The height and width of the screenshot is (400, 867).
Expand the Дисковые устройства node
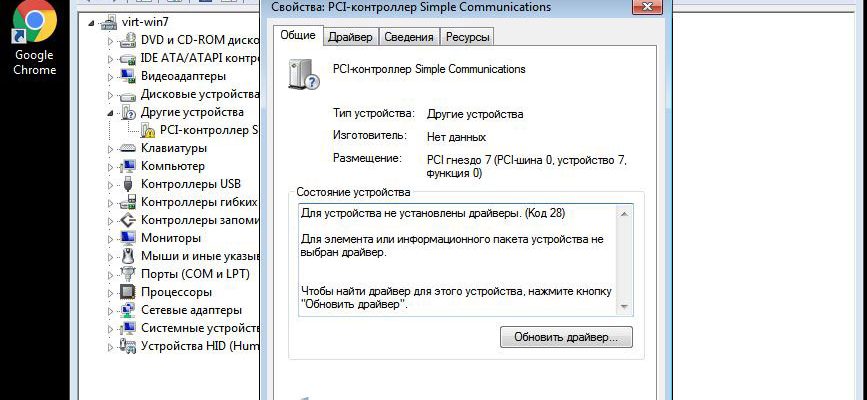[x=111, y=94]
